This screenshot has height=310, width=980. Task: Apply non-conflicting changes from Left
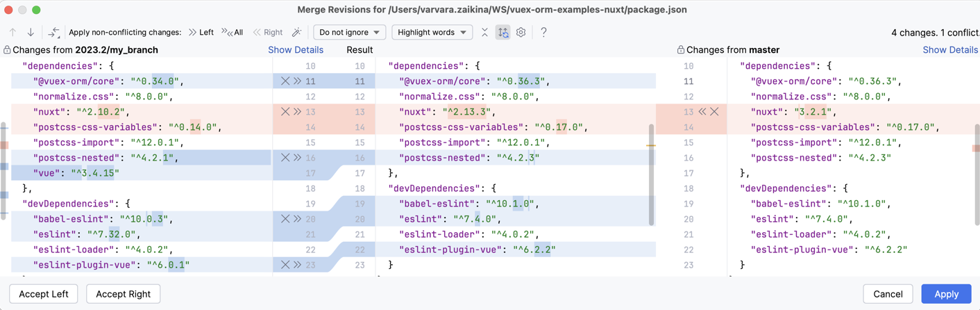pos(201,32)
